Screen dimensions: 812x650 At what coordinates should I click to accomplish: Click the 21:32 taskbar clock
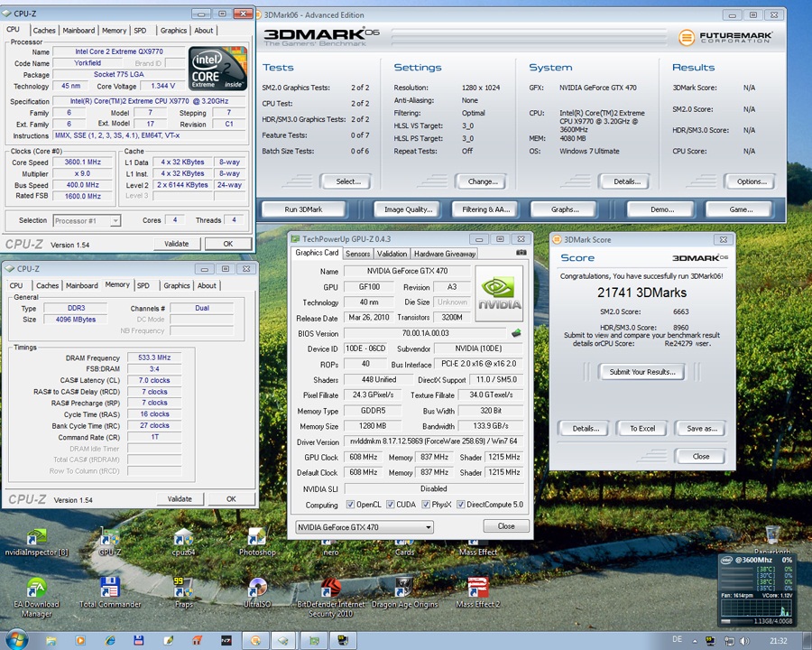778,641
